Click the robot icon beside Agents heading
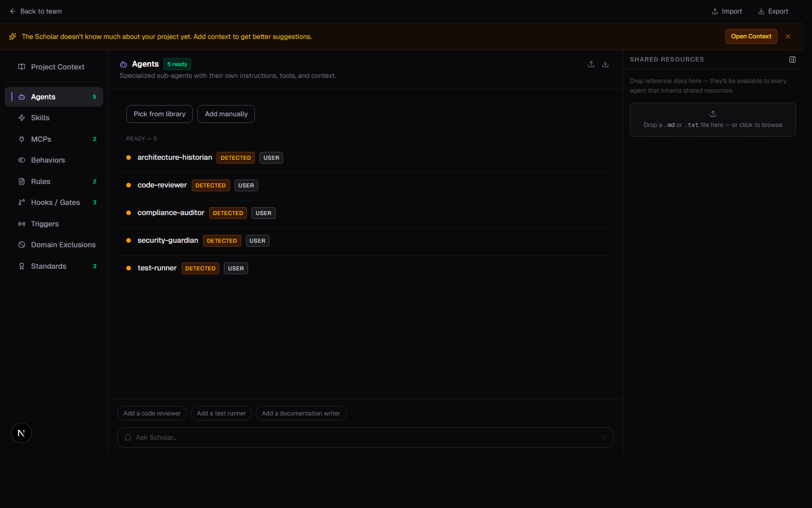Viewport: 812px width, 508px height. point(123,64)
